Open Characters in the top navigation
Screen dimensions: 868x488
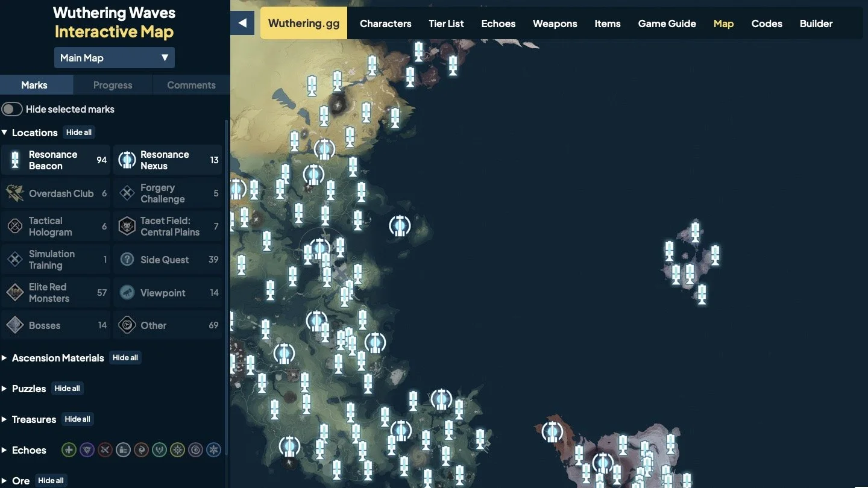[386, 23]
